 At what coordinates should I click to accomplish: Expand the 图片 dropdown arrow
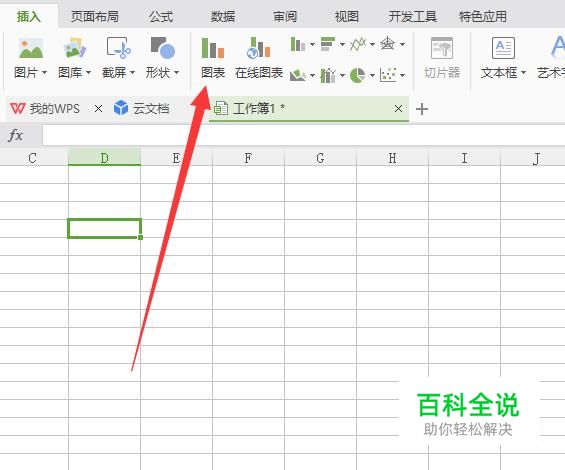pyautogui.click(x=44, y=72)
